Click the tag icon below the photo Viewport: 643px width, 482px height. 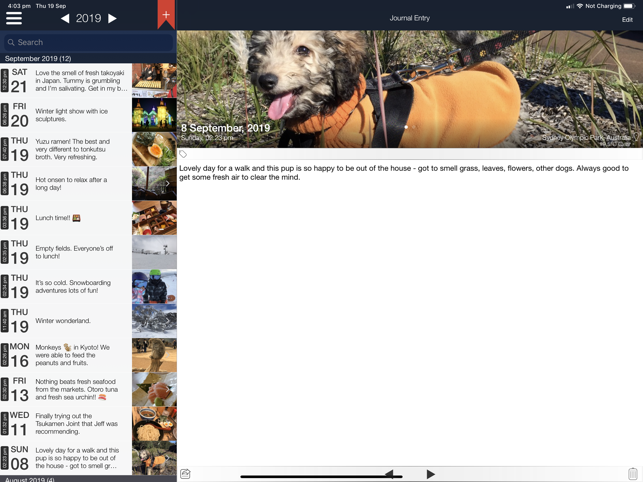pyautogui.click(x=183, y=154)
